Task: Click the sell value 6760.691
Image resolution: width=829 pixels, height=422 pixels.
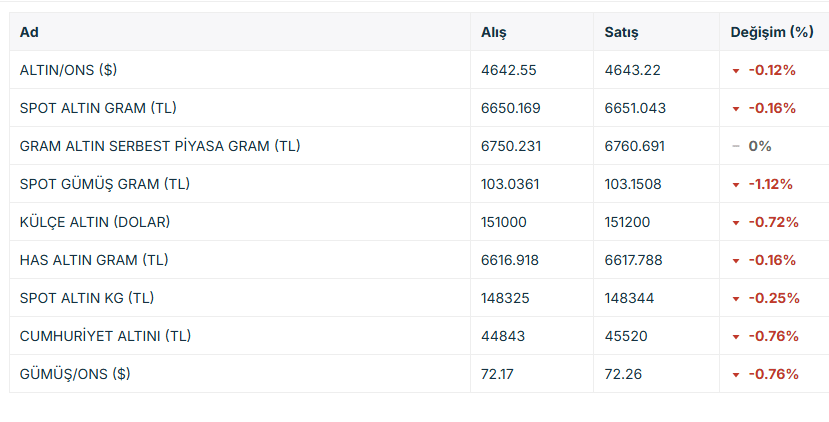Action: 634,146
